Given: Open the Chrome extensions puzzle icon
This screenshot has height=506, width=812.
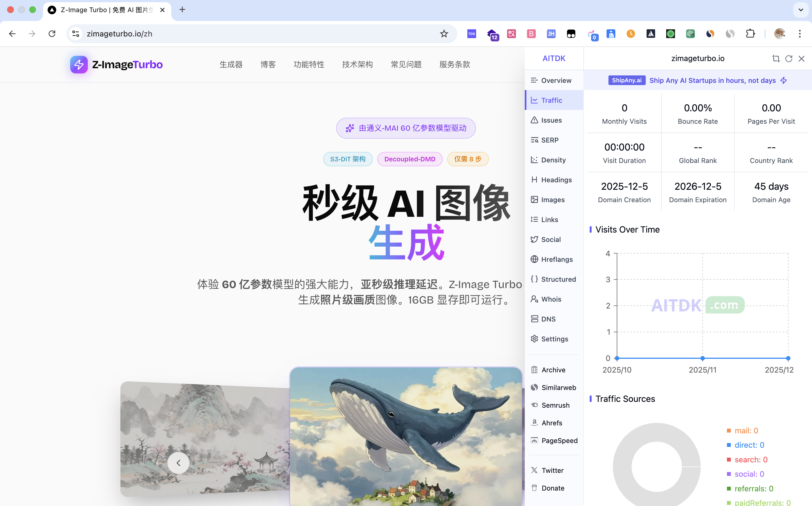Looking at the screenshot, I should [750, 34].
